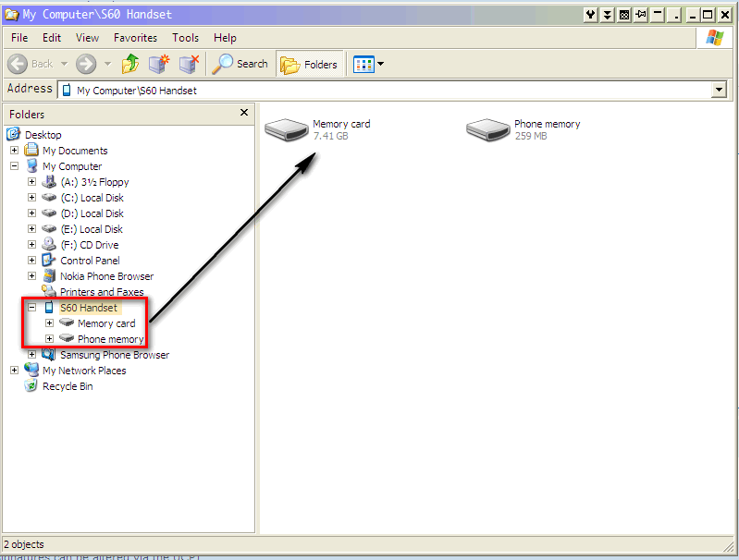Click the Up folder toolbar icon
The width and height of the screenshot is (739, 560).
(x=130, y=64)
